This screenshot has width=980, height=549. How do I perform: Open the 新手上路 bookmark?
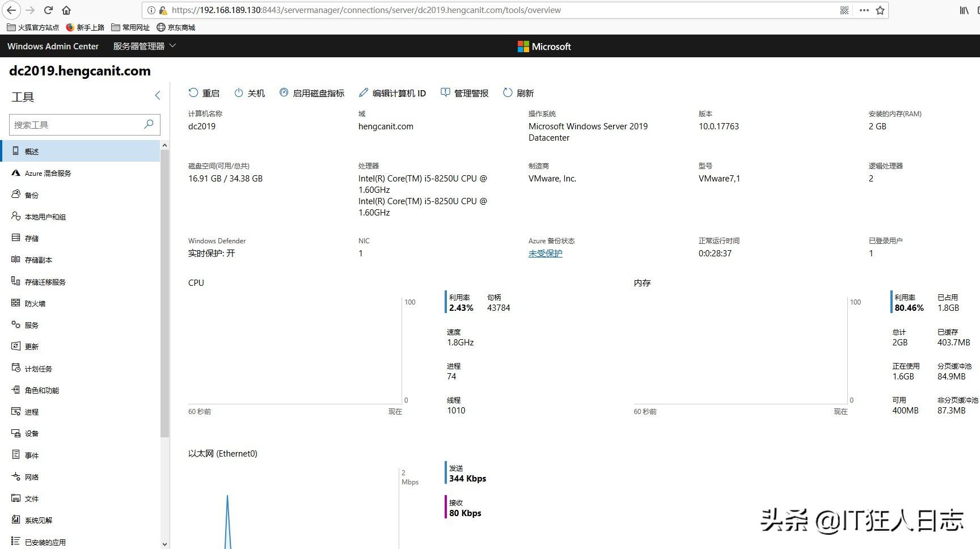[85, 27]
